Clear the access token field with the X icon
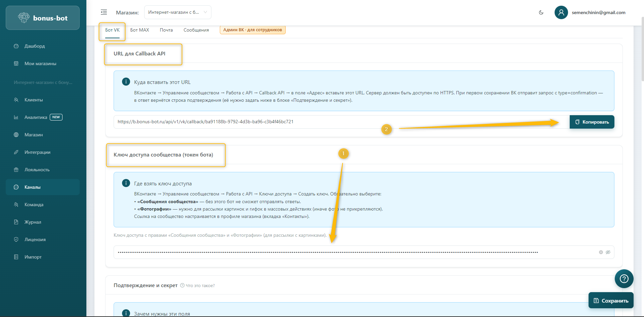644x317 pixels. (601, 252)
